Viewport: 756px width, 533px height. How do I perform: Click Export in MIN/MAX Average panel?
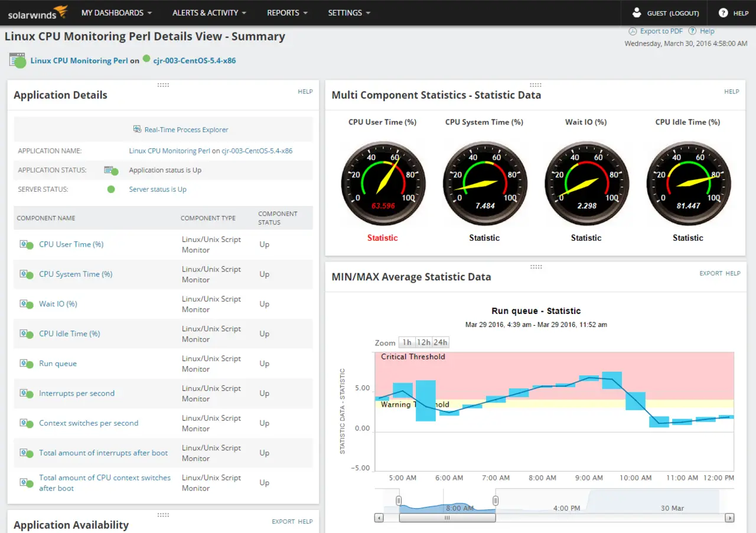coord(711,273)
